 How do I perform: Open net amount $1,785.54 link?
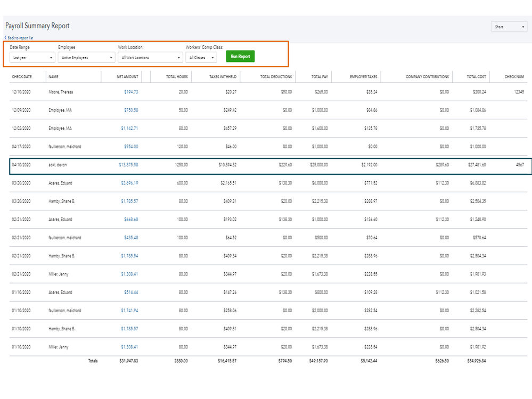coord(129,256)
